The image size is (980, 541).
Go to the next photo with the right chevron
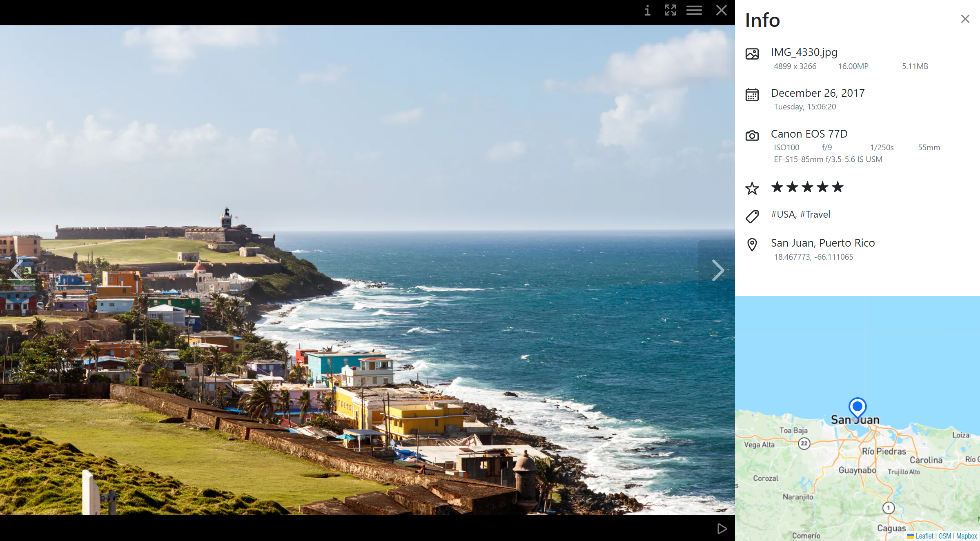point(717,270)
